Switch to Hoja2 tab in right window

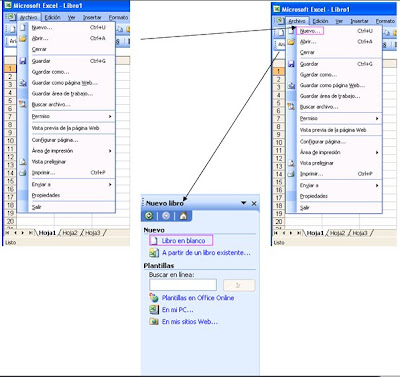pos(338,233)
